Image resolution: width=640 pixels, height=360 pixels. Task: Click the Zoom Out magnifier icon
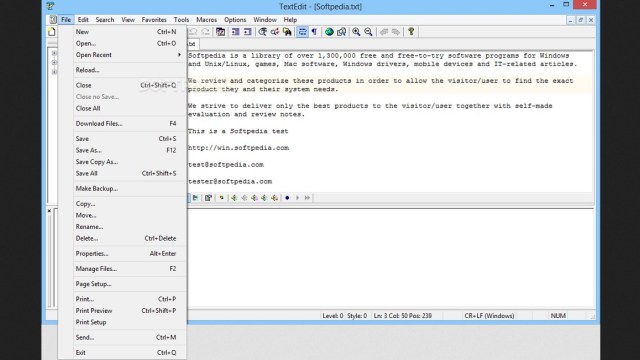click(x=369, y=32)
